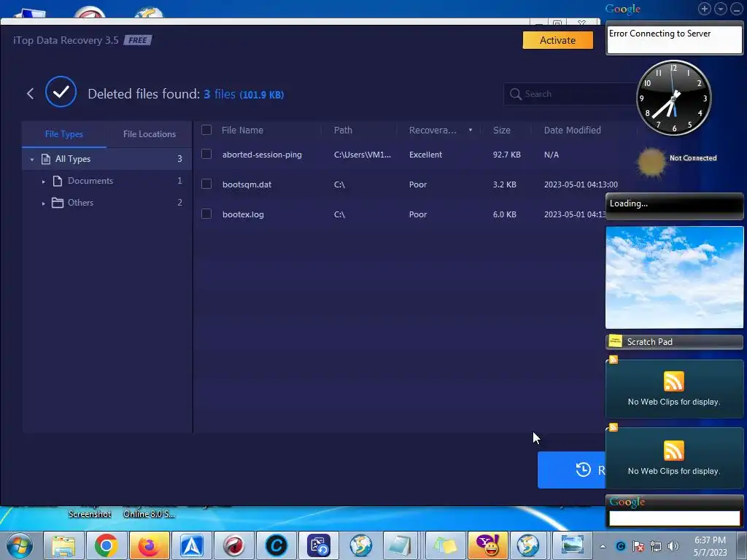Screen dimensions: 747x560
Task: Click the 92.7 KB size value
Action: tap(507, 155)
